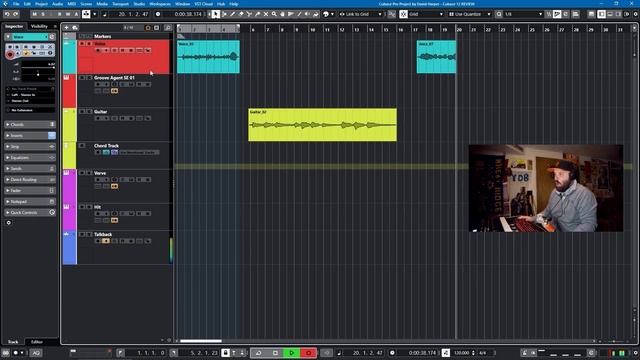Toggle mute on the Verve track
The height and width of the screenshot is (360, 640).
(x=82, y=173)
